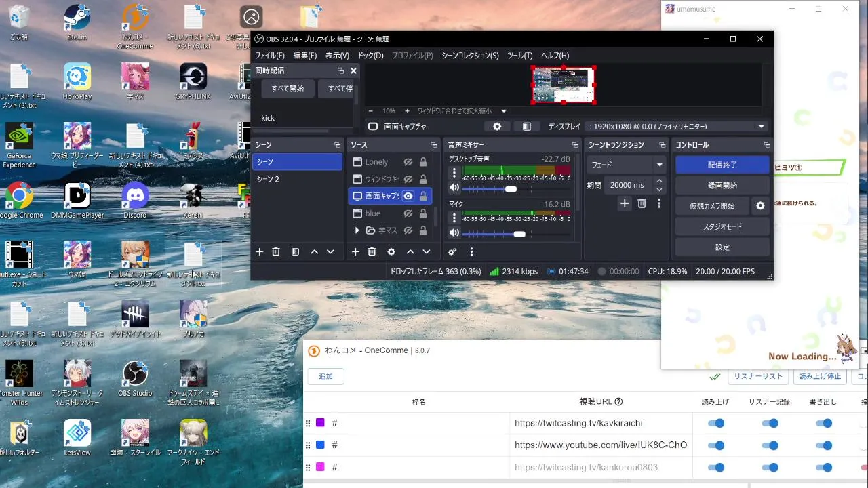Click 配信終了 to stop streaming

click(x=722, y=165)
